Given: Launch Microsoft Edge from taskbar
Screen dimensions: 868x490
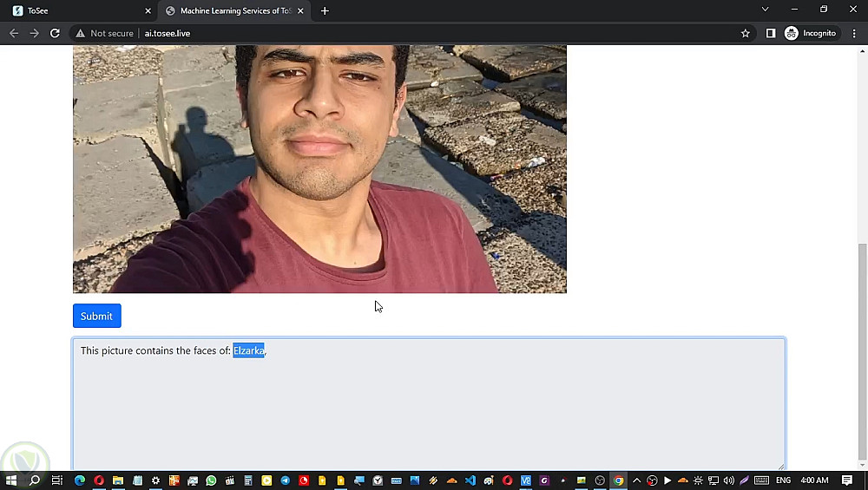Looking at the screenshot, I should point(80,480).
